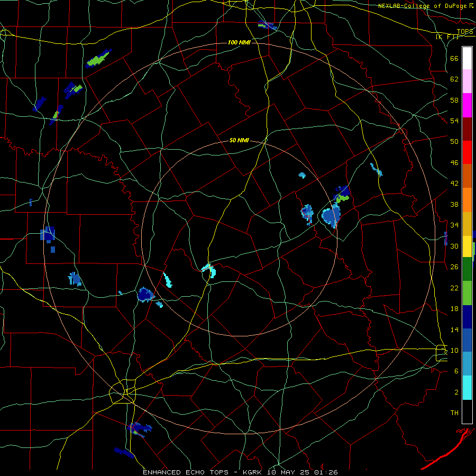Select the cyan legend color swatch
This screenshot has height=476, width=476.
(x=467, y=388)
